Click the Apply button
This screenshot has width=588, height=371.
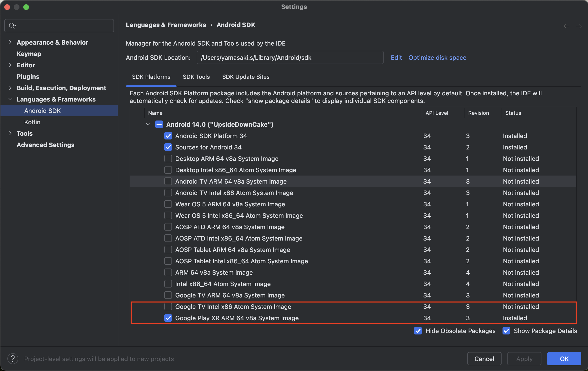coord(524,359)
